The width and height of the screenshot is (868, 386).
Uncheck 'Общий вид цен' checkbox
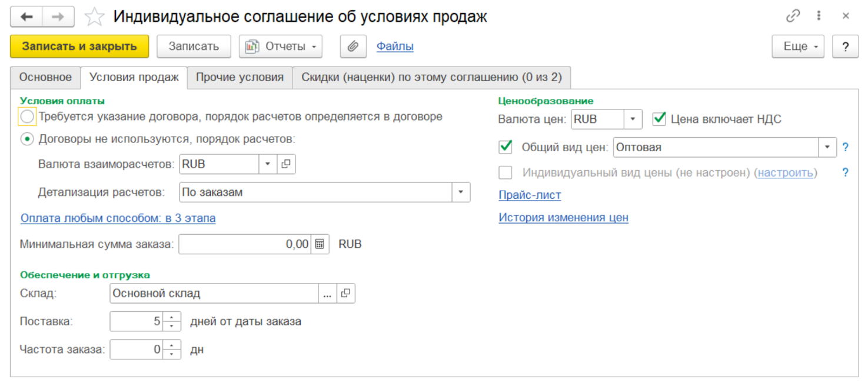(505, 147)
